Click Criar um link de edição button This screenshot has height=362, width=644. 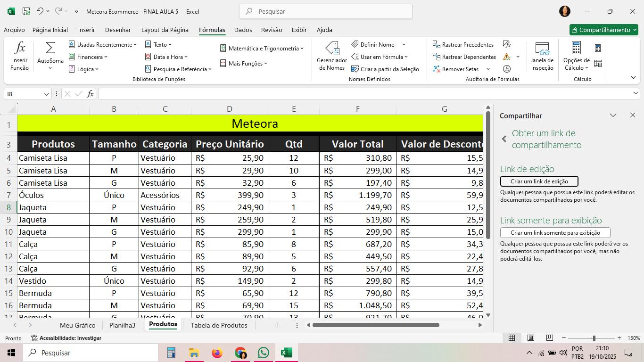[539, 181]
